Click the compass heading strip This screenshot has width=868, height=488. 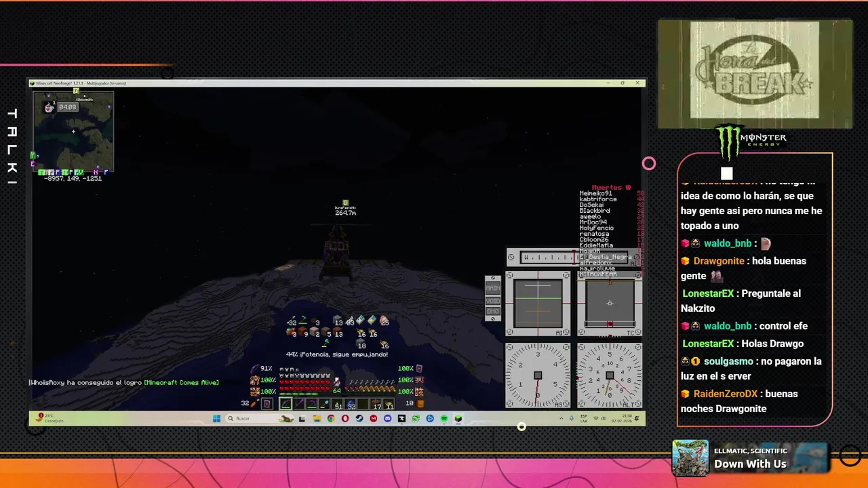coord(574,258)
